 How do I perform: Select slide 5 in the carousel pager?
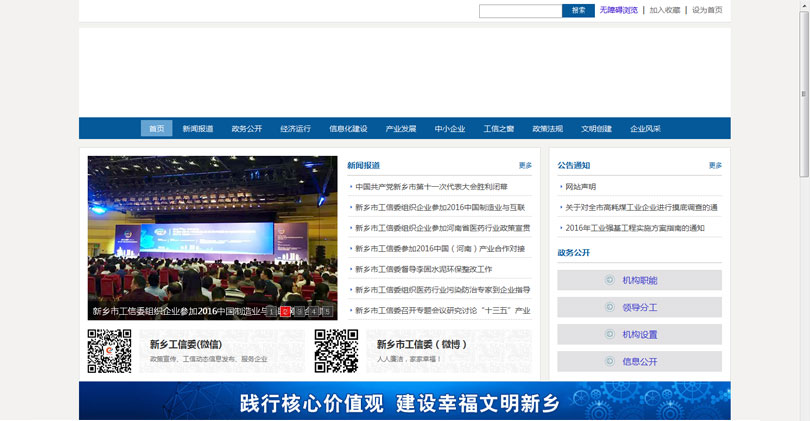326,311
